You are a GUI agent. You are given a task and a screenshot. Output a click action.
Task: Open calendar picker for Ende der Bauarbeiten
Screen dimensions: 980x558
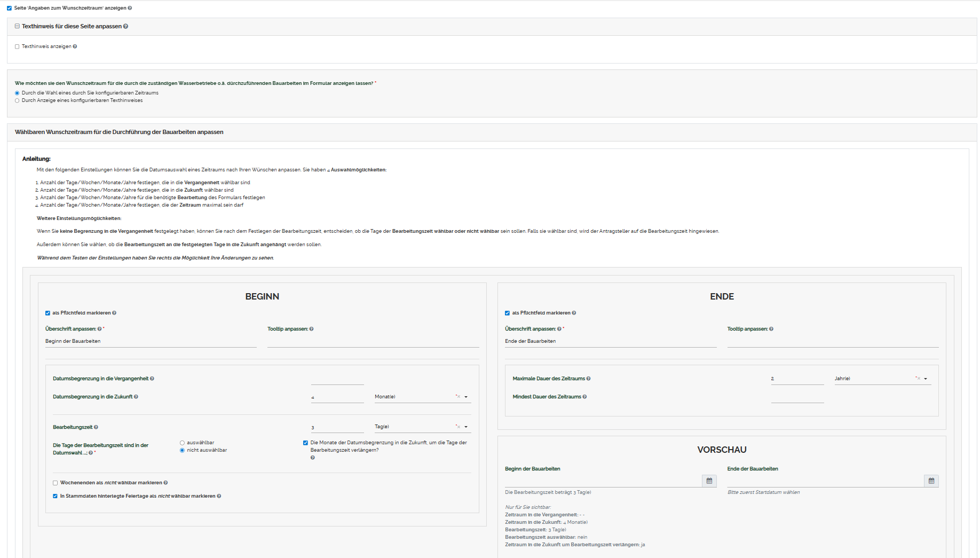coord(931,481)
